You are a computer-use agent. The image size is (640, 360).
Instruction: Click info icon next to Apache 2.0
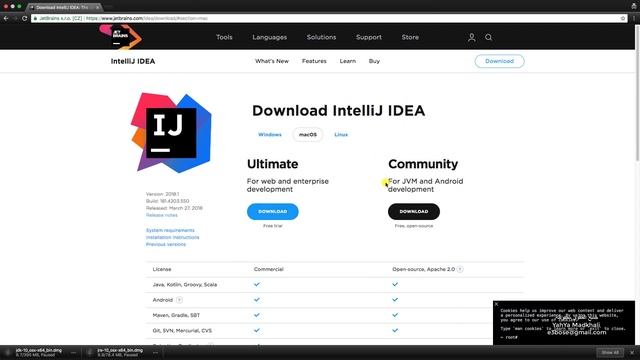pos(460,269)
